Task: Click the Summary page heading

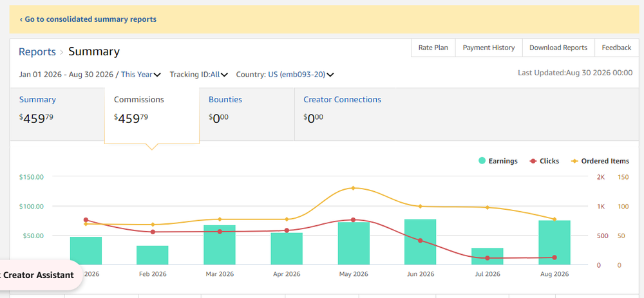Action: coord(94,51)
